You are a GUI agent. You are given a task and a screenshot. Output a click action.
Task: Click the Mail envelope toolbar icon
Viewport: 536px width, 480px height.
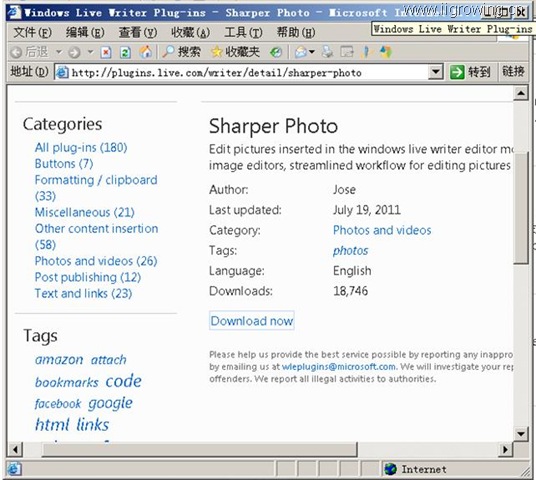(x=301, y=52)
